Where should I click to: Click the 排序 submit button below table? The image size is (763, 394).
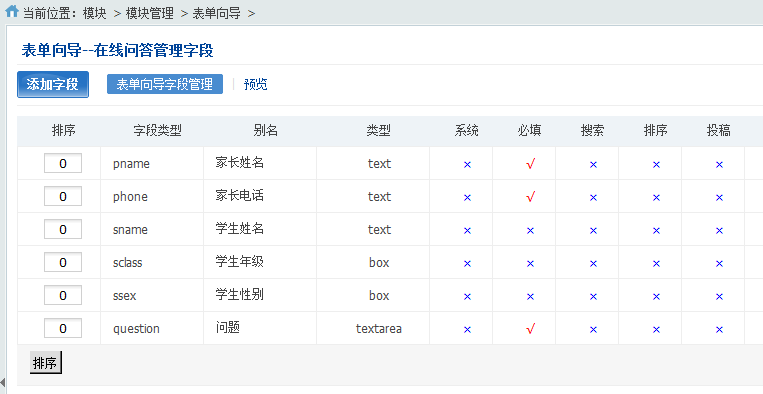click(x=46, y=363)
